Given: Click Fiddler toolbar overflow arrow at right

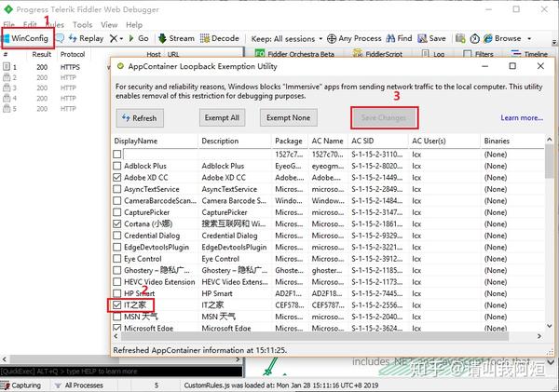Looking at the screenshot, I should tap(554, 43).
